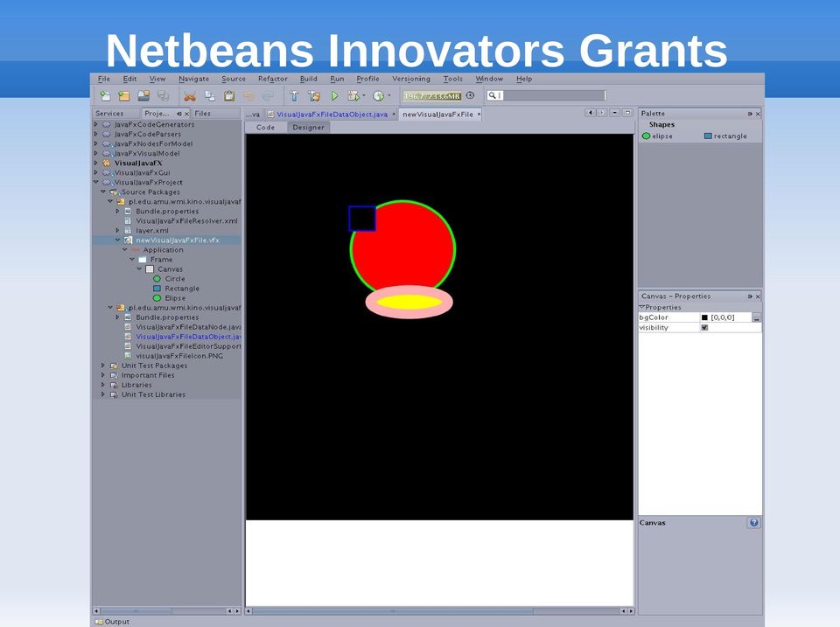Click the editor tabs scroll-left arrow

pyautogui.click(x=591, y=113)
